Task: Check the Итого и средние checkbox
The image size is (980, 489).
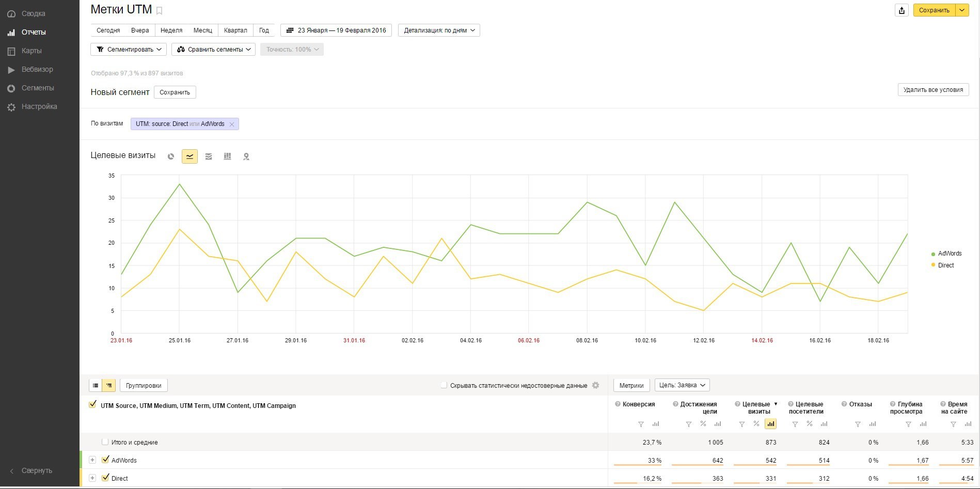Action: (105, 442)
